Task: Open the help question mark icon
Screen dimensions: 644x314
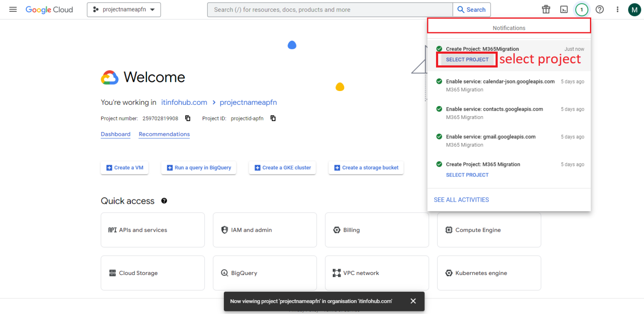Action: coord(600,9)
